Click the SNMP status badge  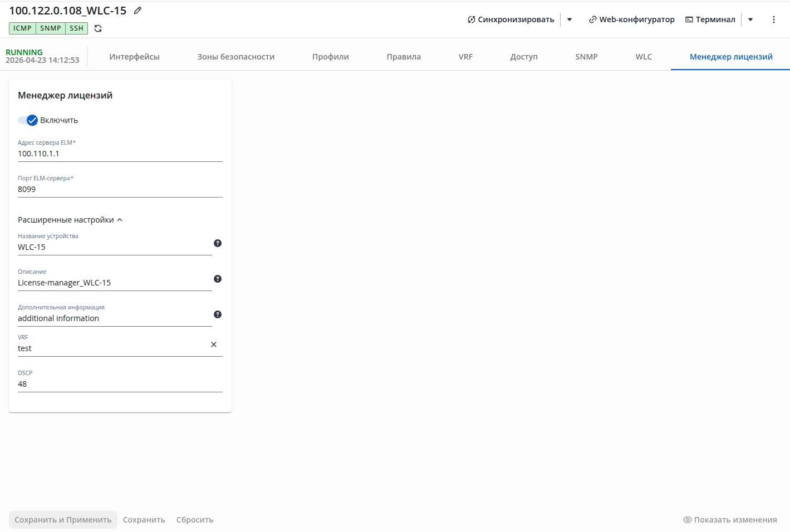click(51, 28)
